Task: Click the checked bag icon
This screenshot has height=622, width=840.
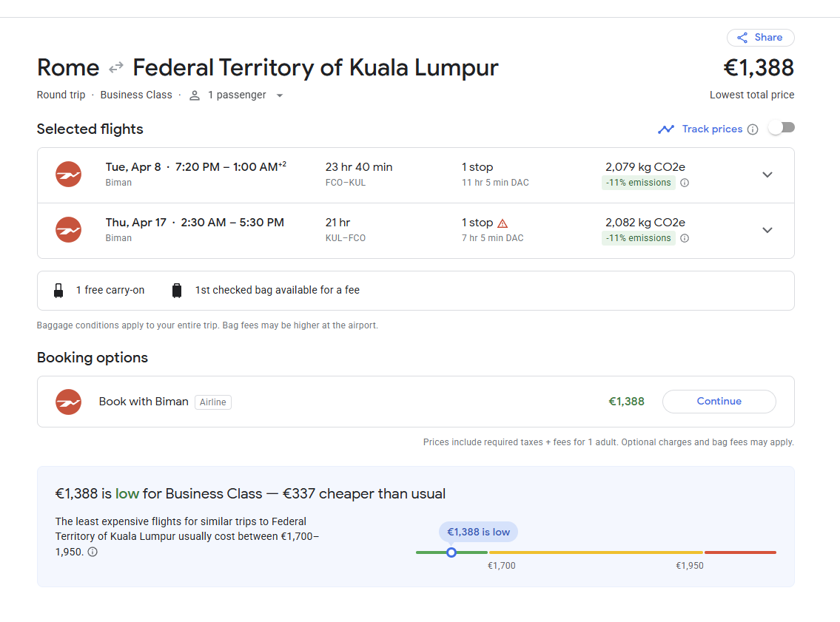Action: tap(177, 291)
